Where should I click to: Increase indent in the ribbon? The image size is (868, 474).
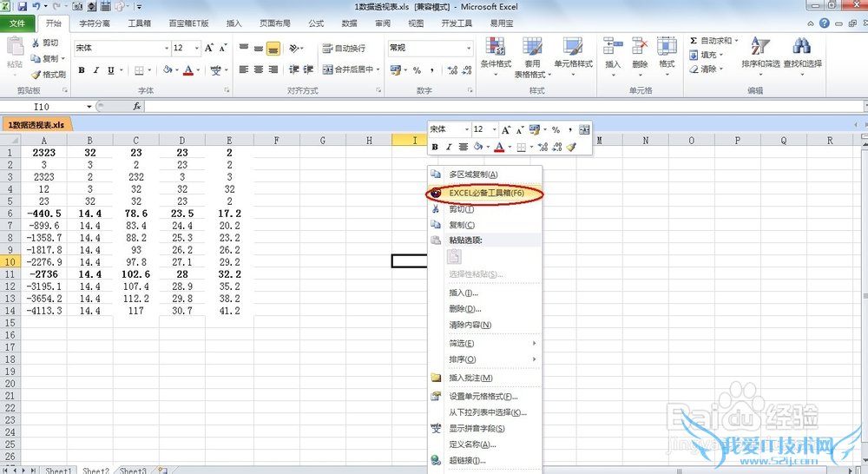pyautogui.click(x=308, y=69)
